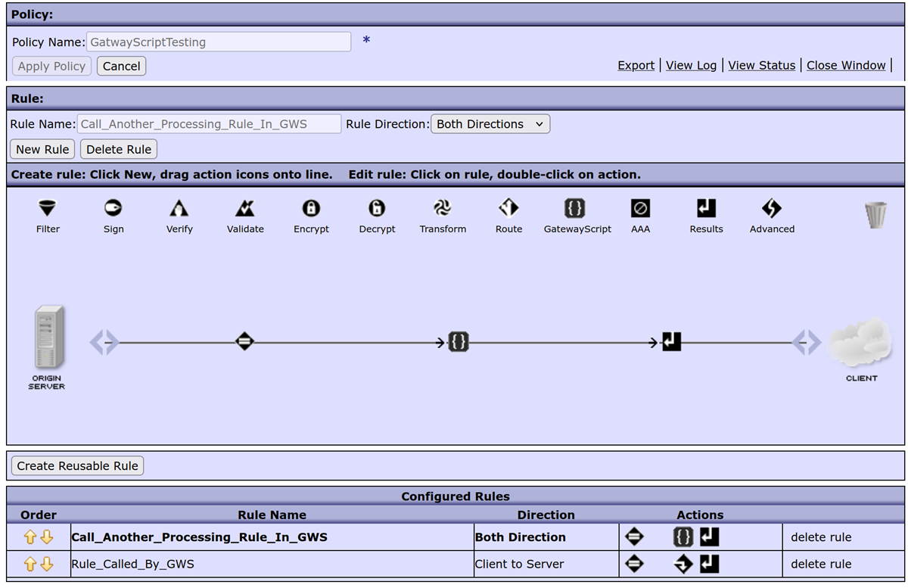The width and height of the screenshot is (908, 588).
Task: Select the Results action icon in palette
Action: [706, 208]
